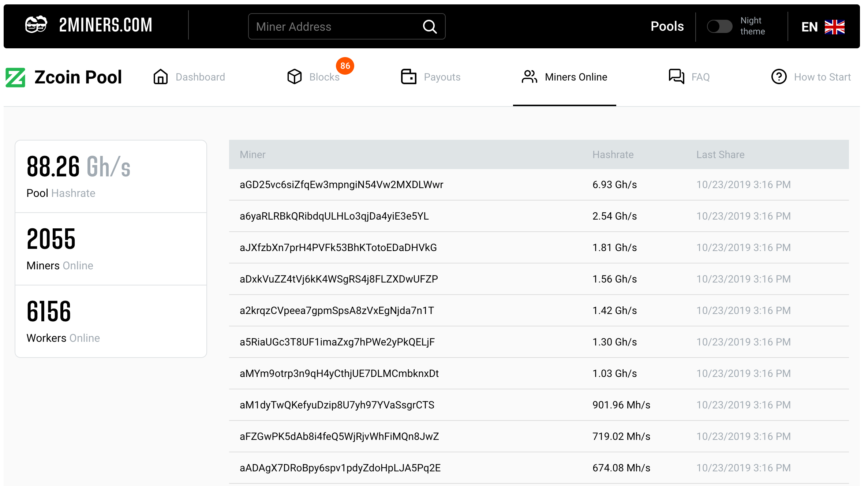Click the Dashboard house icon
Viewport: 868px width, 486px height.
click(160, 77)
